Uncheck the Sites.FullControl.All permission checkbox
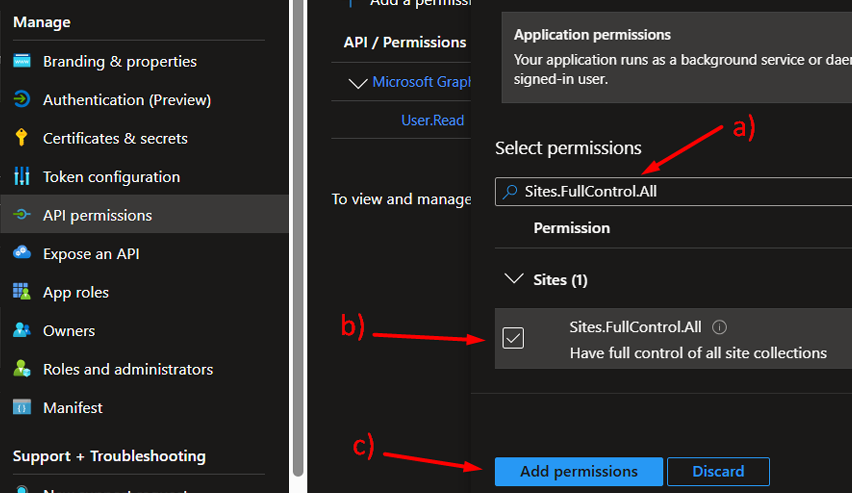 513,338
